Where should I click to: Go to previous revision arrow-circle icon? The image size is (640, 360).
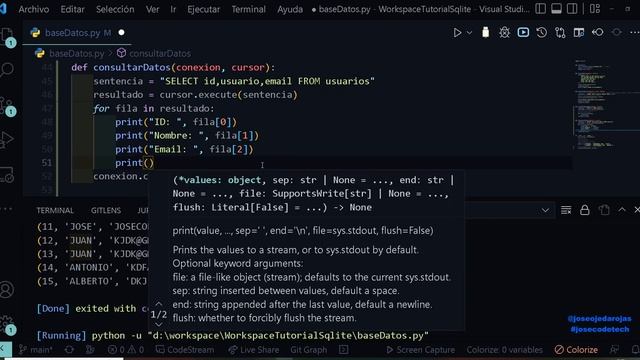[x=598, y=32]
